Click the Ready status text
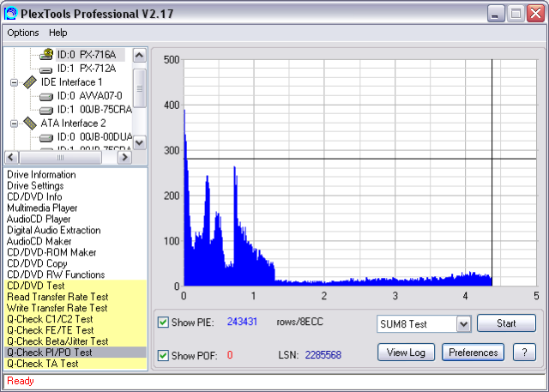 (21, 381)
